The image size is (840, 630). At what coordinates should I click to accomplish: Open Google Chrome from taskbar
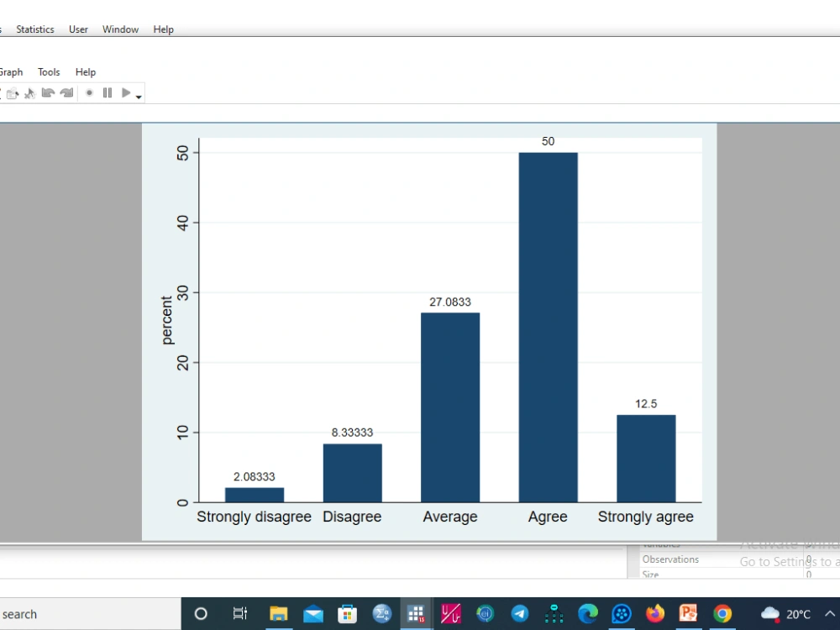[x=722, y=614]
